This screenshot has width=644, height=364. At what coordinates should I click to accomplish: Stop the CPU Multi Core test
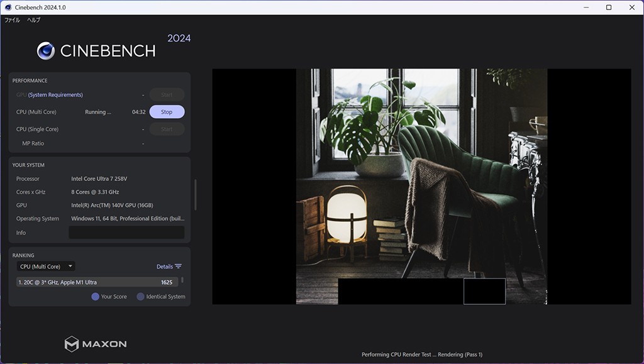[167, 112]
